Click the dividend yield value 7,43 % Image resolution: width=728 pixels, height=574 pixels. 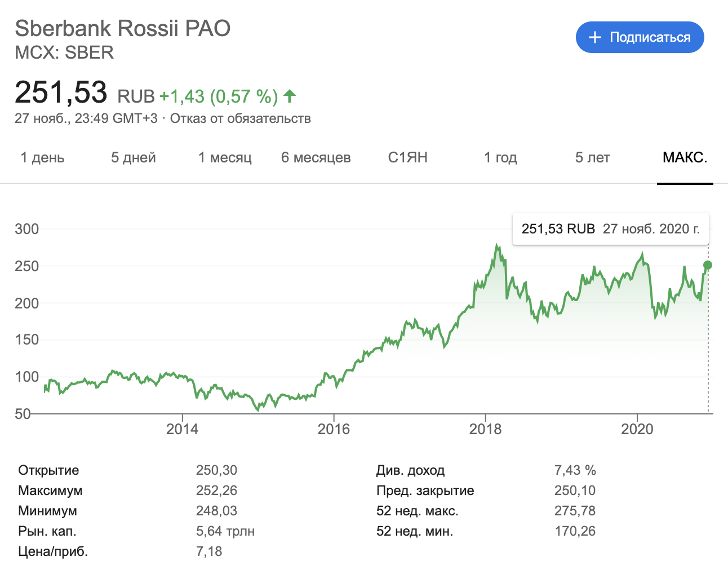pyautogui.click(x=575, y=470)
